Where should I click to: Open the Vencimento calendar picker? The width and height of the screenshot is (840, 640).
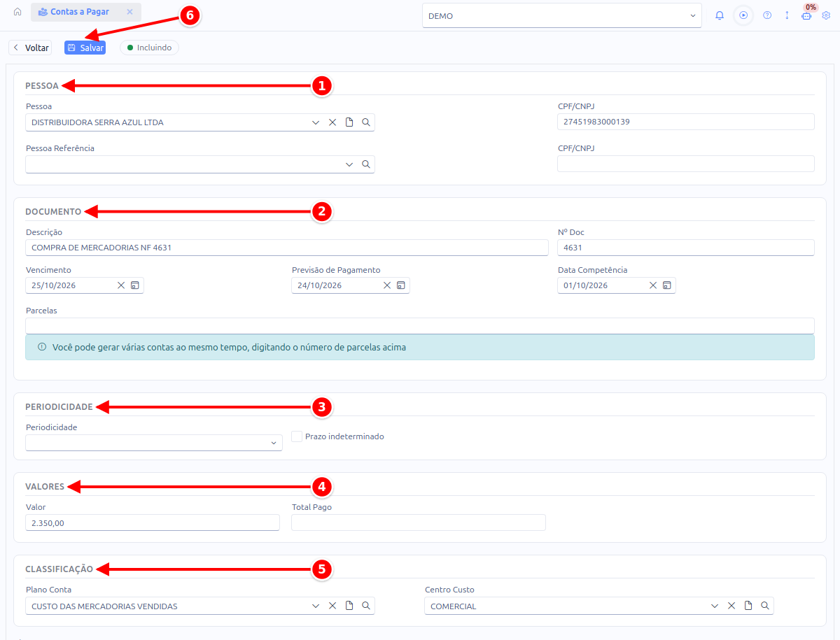(135, 285)
